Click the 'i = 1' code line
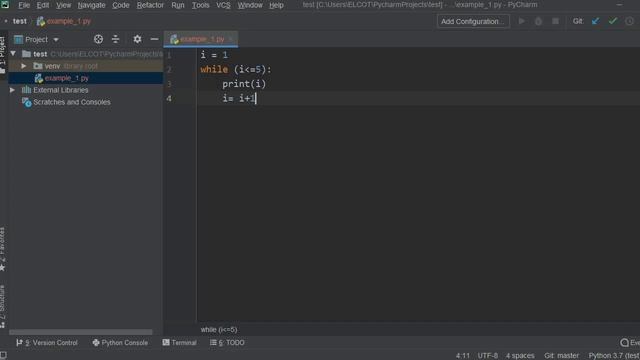 [214, 55]
